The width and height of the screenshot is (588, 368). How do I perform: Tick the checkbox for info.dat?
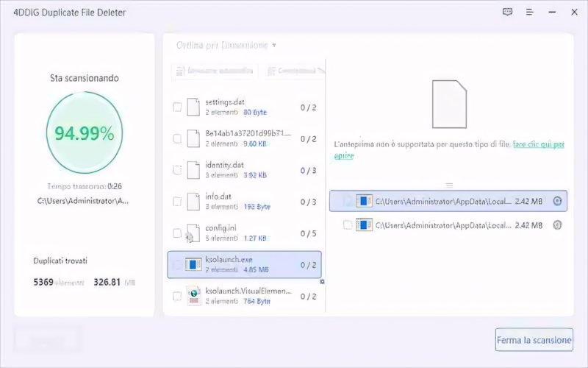[177, 202]
